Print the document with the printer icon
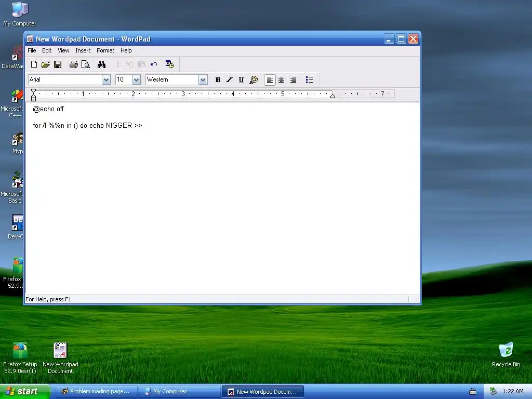 (x=74, y=64)
